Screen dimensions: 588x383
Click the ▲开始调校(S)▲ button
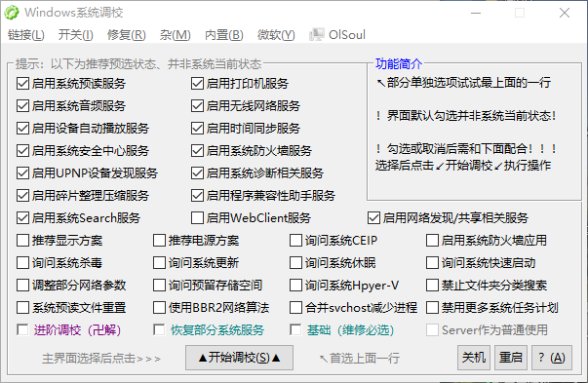point(239,358)
